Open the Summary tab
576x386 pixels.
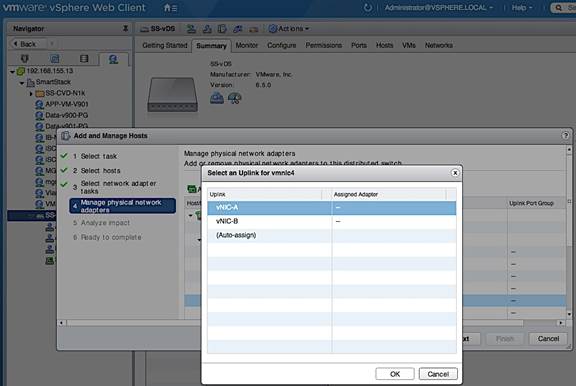[x=211, y=46]
